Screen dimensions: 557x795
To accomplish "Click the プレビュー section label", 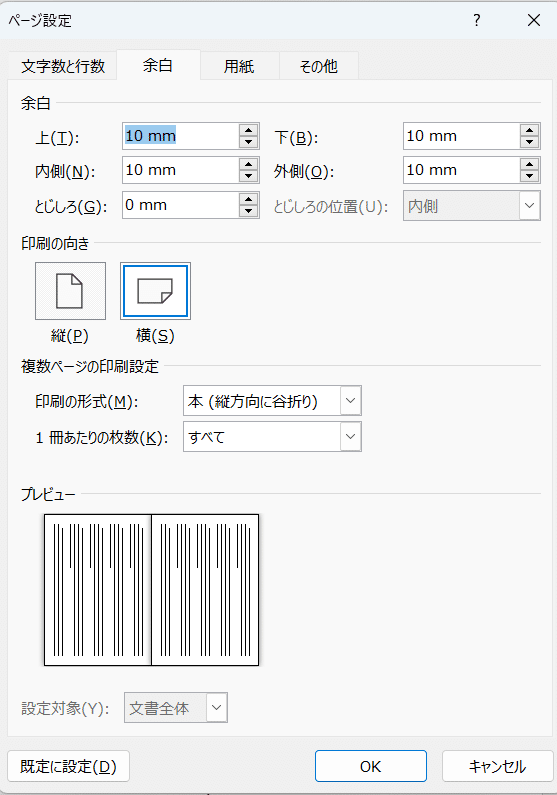I will pyautogui.click(x=48, y=494).
